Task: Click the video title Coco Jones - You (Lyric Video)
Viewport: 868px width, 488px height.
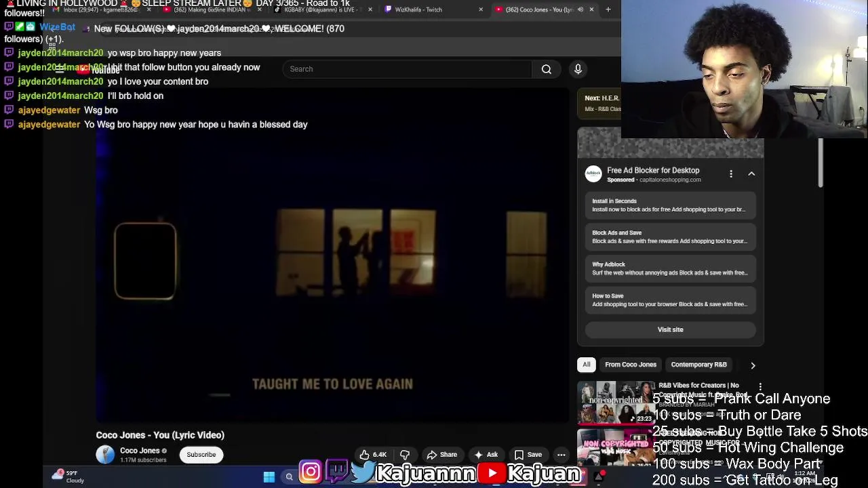Action: [x=160, y=435]
